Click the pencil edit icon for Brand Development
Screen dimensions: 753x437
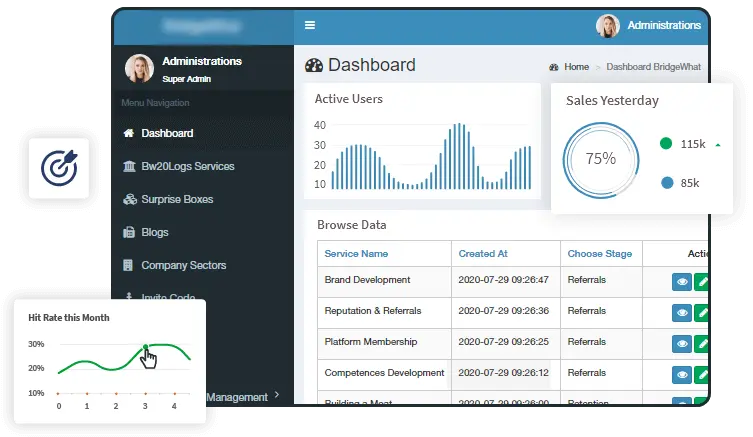tap(702, 283)
